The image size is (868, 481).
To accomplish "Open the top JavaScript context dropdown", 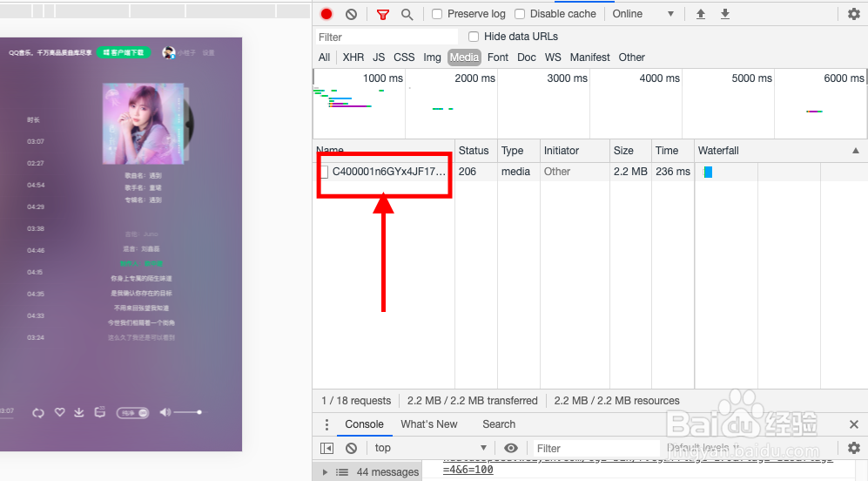I will pos(431,448).
